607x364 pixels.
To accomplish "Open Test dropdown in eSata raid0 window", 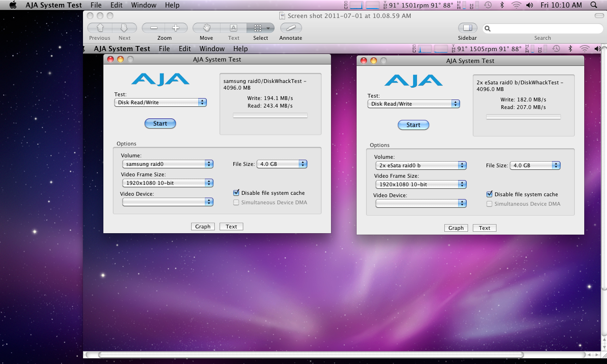I will (414, 104).
